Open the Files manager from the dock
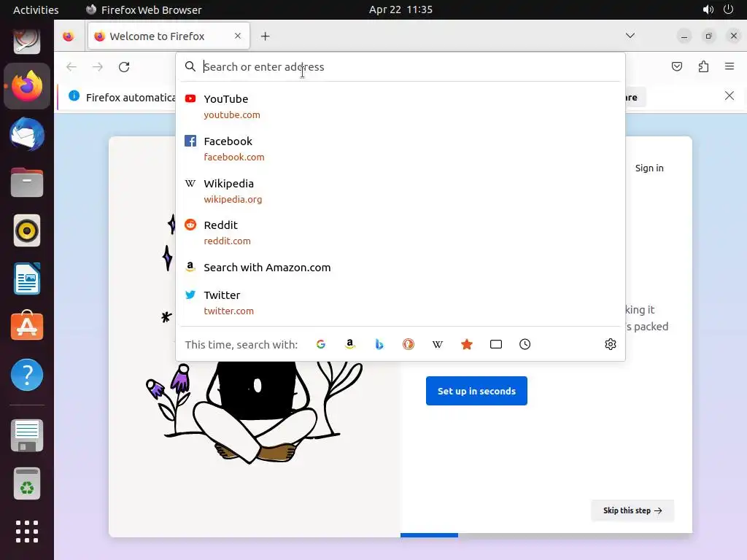Screen dimensions: 747x560 [x=27, y=182]
